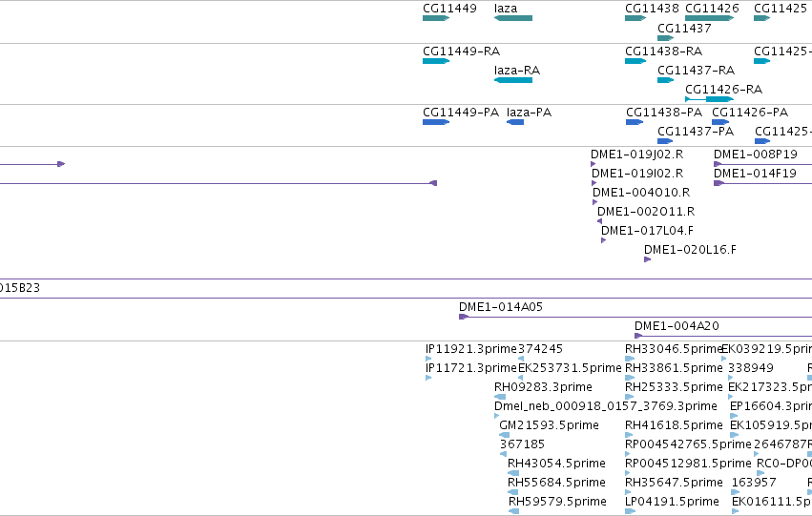Click the CG11437-RA transcript label

(x=696, y=71)
